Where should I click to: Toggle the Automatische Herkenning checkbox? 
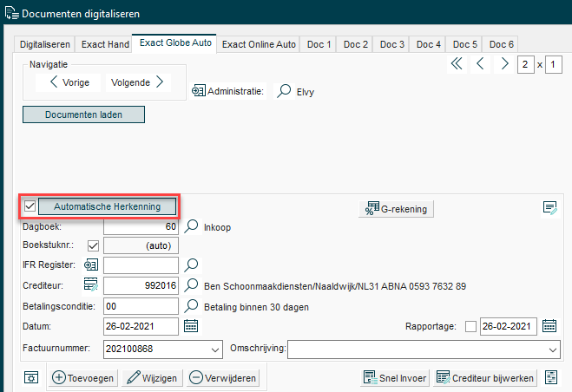[x=30, y=206]
